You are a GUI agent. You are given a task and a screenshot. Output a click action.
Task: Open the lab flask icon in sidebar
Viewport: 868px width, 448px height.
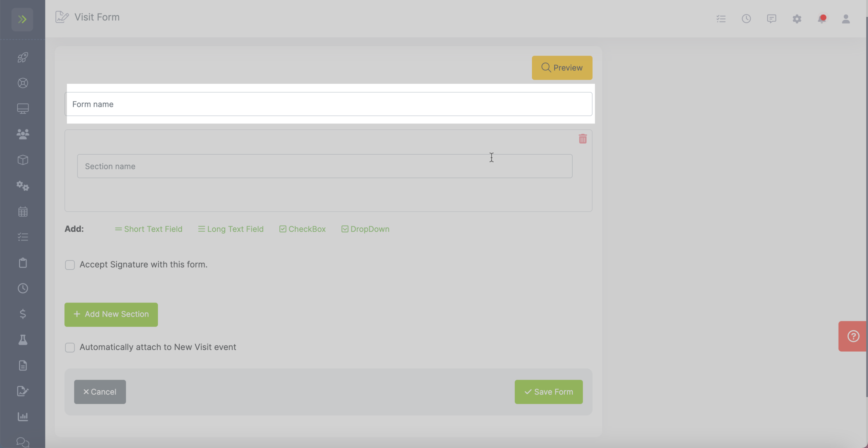coord(23,339)
